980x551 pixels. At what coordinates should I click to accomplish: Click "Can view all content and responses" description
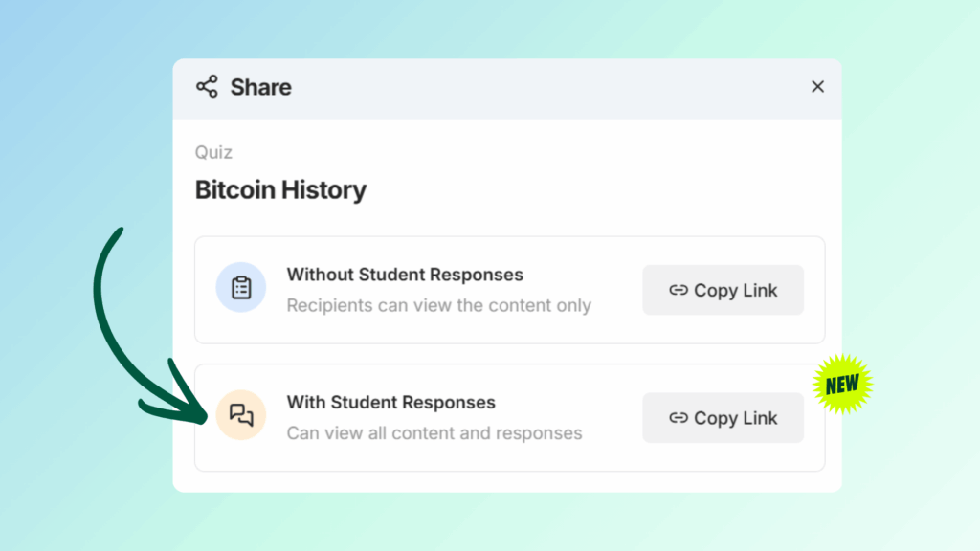pos(434,433)
